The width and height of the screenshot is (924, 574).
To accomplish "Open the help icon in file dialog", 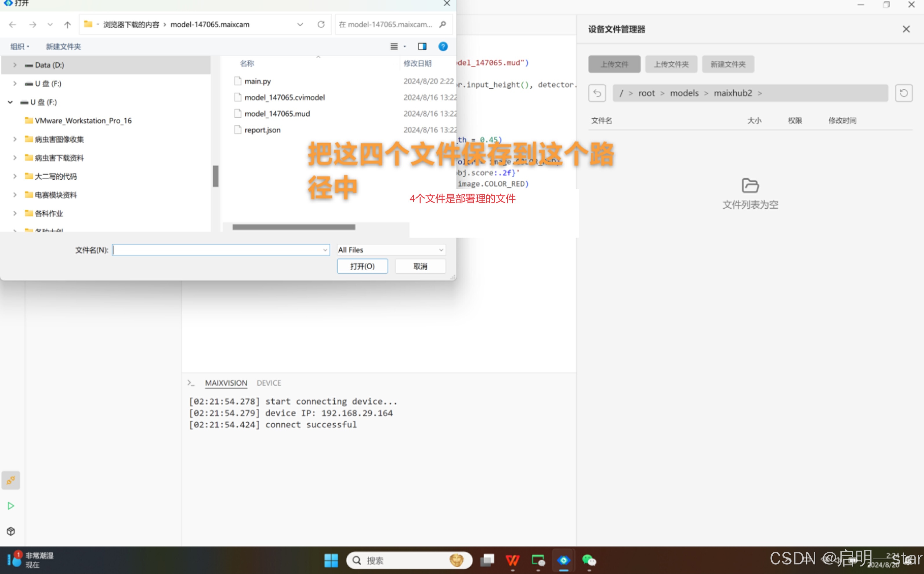I will 443,46.
